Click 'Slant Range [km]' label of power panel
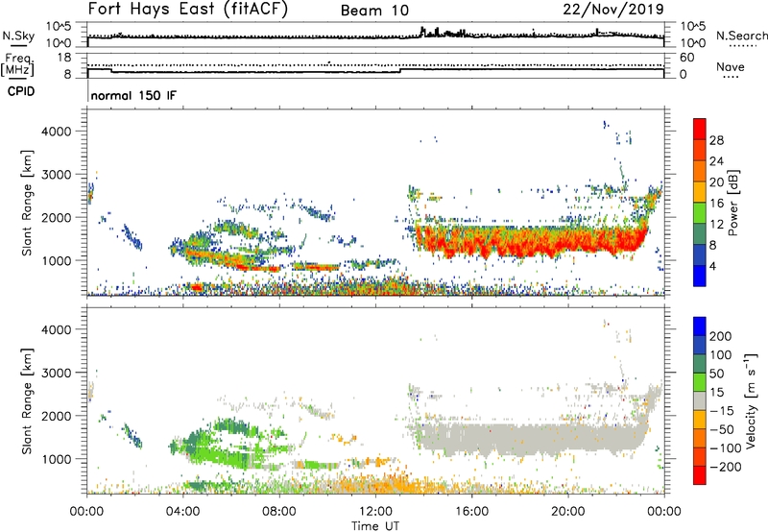The image size is (768, 532). (x=27, y=203)
